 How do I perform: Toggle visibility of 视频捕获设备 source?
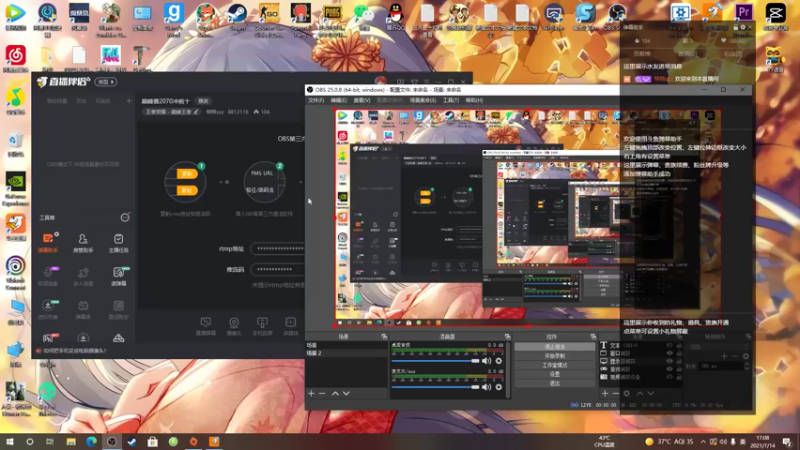[x=669, y=377]
